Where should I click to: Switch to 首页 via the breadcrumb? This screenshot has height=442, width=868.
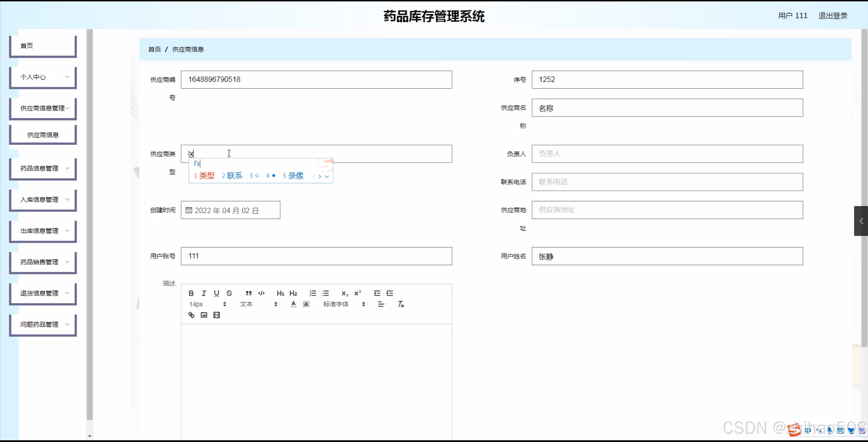point(154,49)
